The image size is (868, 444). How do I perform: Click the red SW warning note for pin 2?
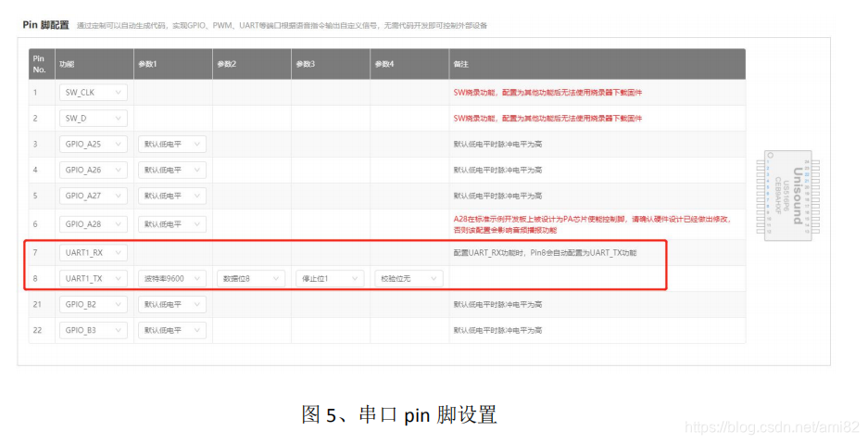(x=547, y=118)
